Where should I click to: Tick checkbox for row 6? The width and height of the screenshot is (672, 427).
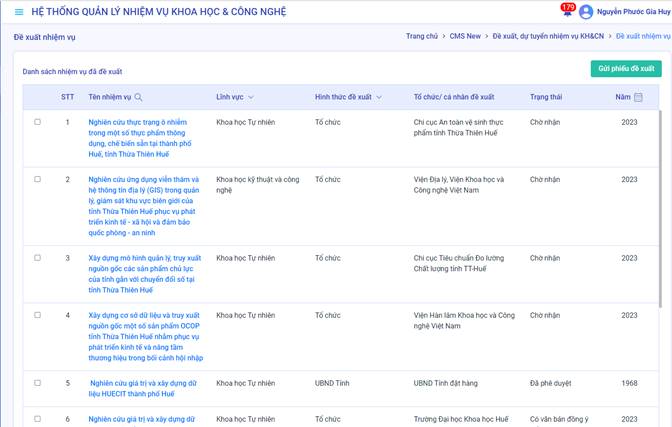point(37,419)
